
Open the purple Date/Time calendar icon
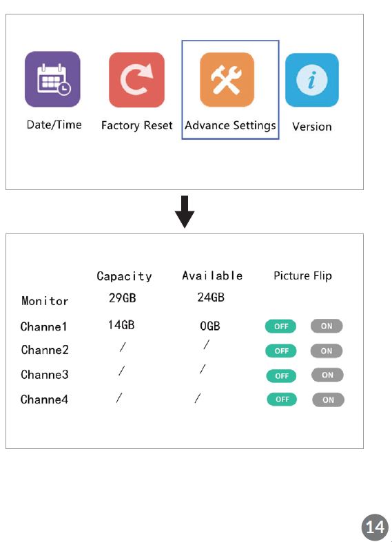(x=52, y=79)
